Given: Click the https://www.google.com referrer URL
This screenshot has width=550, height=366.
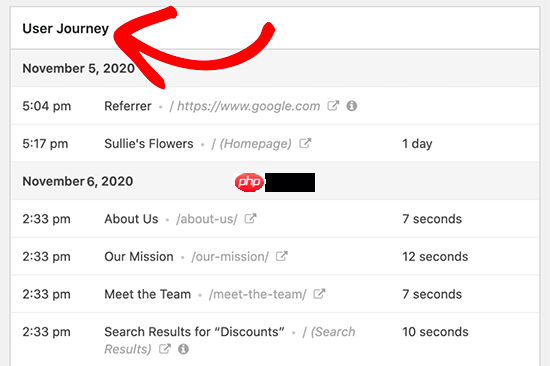Looking at the screenshot, I should [x=248, y=106].
